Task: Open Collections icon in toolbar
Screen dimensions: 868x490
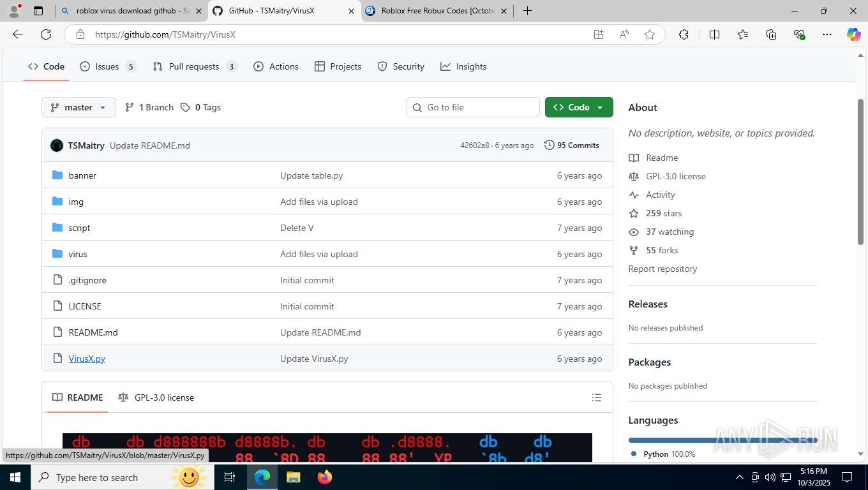Action: [x=771, y=34]
